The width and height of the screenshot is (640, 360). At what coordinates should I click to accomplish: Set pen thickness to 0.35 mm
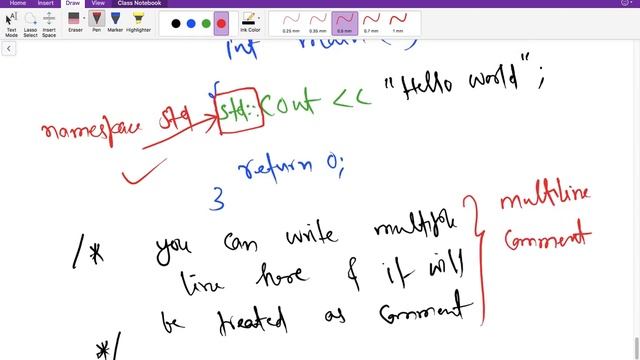tap(318, 23)
